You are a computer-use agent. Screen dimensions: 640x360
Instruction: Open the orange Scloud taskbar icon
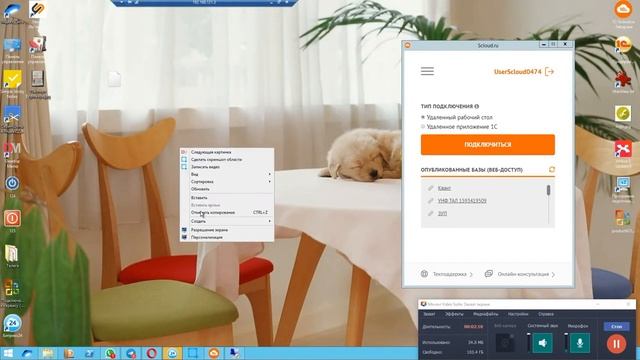pos(214,353)
